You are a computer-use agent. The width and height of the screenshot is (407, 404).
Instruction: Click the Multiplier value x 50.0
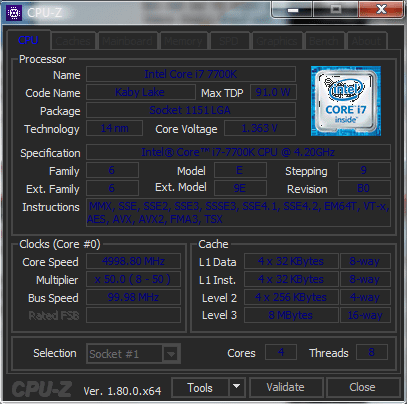click(x=133, y=279)
